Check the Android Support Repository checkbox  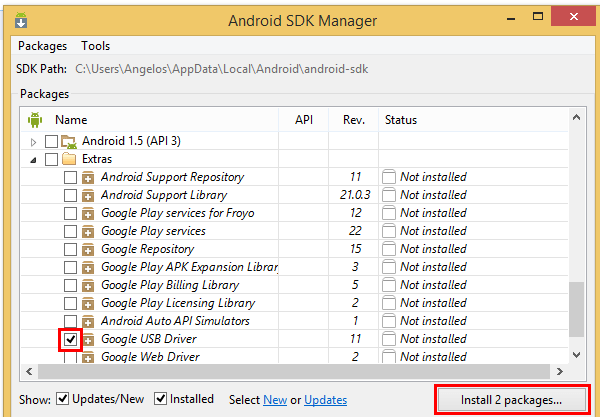coord(70,177)
